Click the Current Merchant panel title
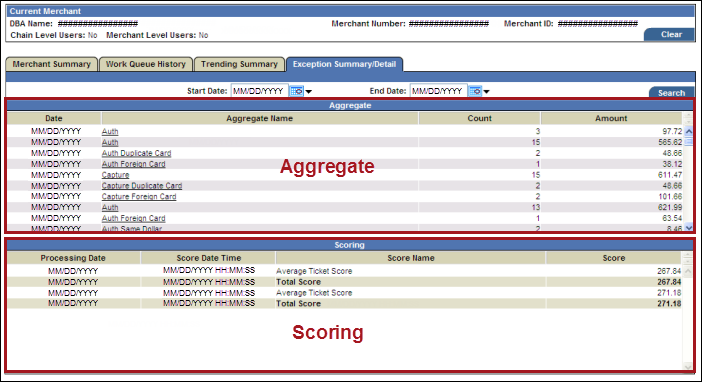The height and width of the screenshot is (382, 702). click(x=45, y=11)
